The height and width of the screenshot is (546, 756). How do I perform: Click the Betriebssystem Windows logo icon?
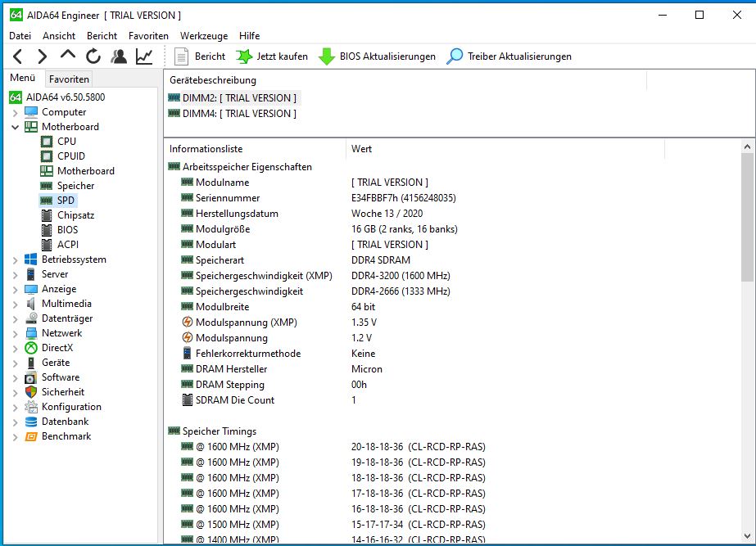[31, 259]
